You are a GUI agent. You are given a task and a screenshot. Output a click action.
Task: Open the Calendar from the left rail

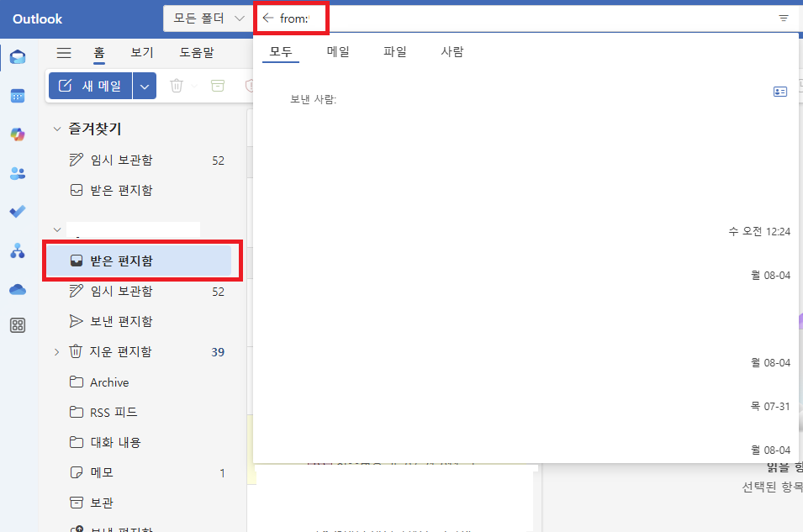tap(18, 96)
